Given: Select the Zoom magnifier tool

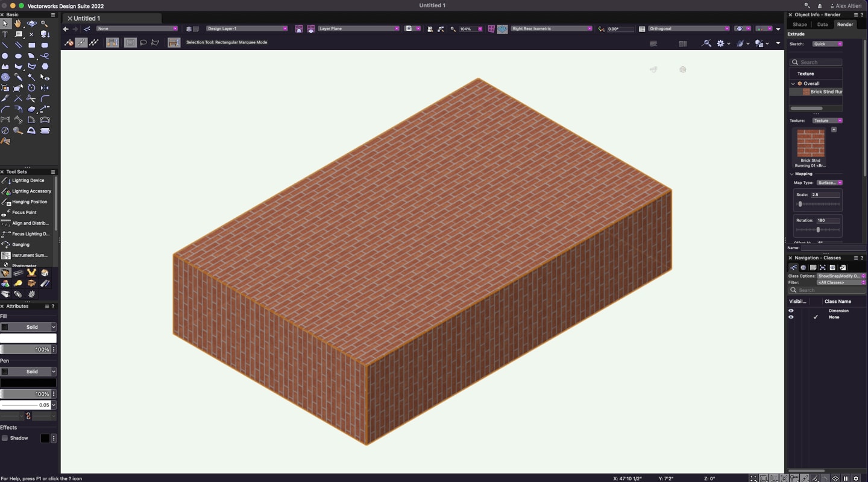Looking at the screenshot, I should [x=45, y=24].
